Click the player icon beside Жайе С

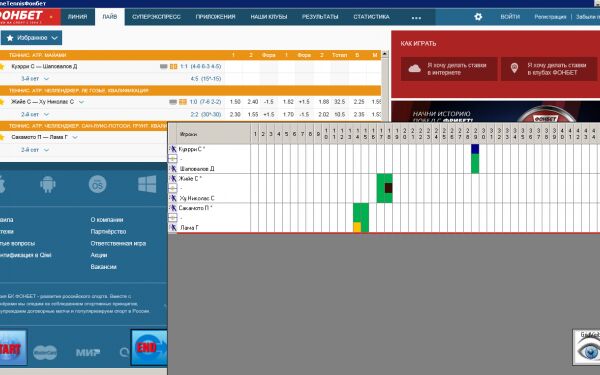tap(173, 178)
